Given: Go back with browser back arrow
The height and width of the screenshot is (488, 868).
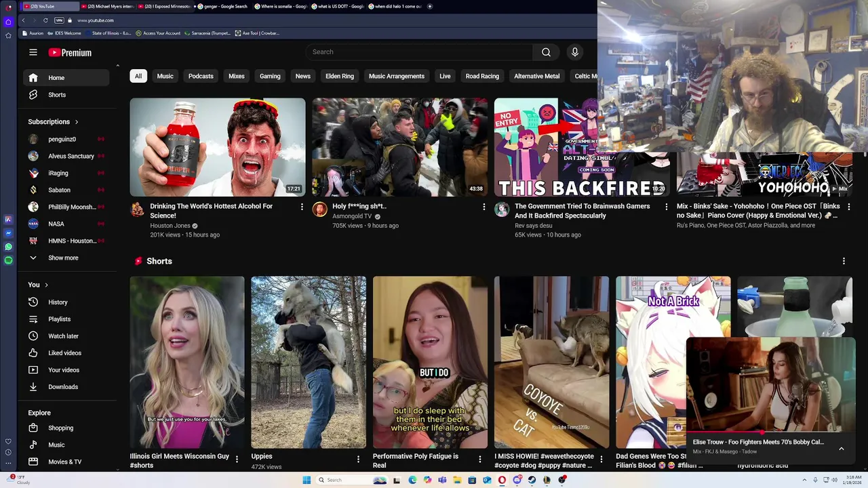Looking at the screenshot, I should pos(23,20).
